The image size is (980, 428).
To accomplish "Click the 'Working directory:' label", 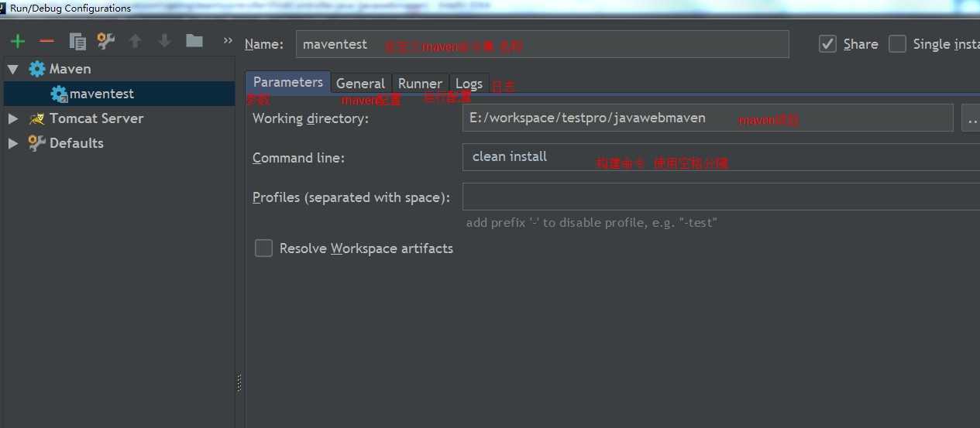I will pyautogui.click(x=311, y=118).
